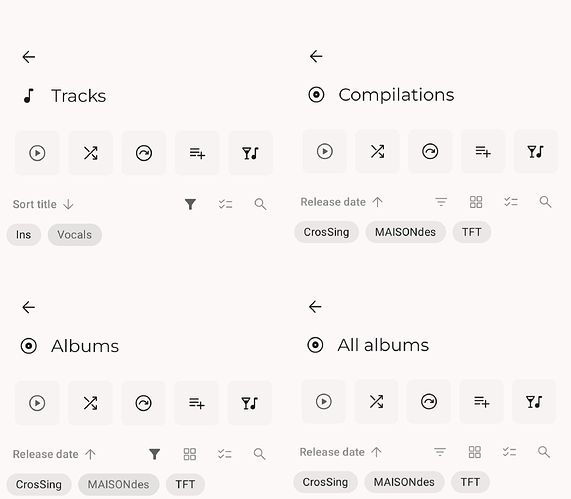
Task: Play all in the Compilations panel
Action: click(324, 151)
